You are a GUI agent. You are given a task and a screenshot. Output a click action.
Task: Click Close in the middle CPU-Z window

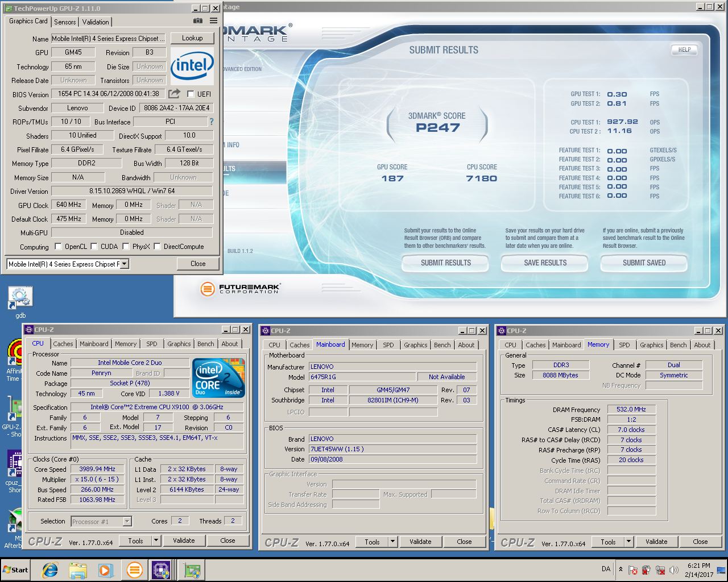[x=464, y=542]
